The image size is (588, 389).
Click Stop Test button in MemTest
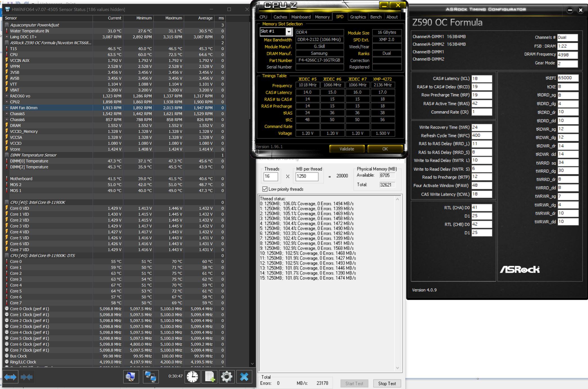387,383
